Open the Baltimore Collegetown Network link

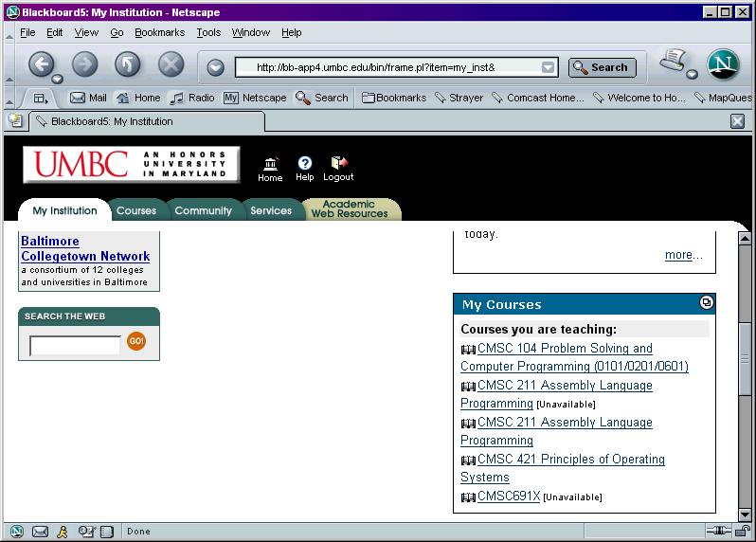[x=85, y=248]
